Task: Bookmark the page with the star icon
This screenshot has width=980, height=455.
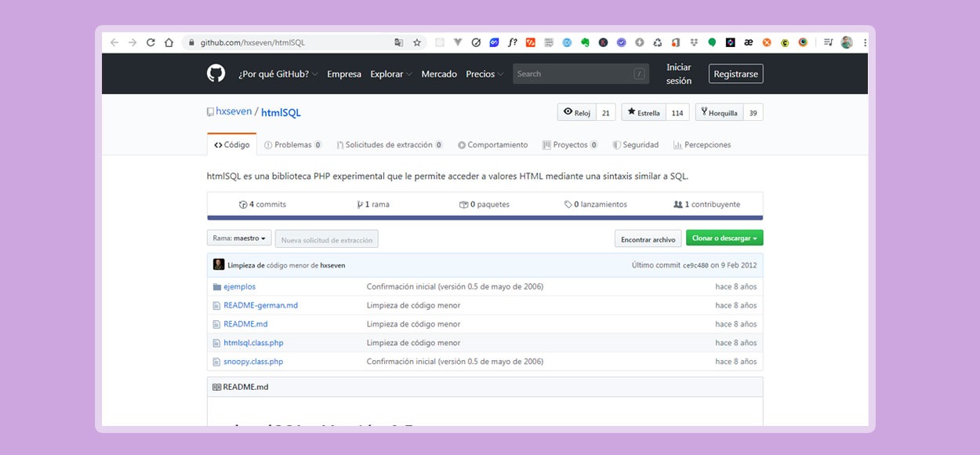Action: 417,42
